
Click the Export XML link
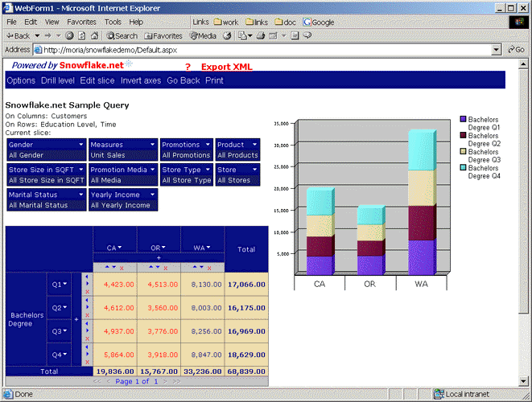(x=227, y=67)
